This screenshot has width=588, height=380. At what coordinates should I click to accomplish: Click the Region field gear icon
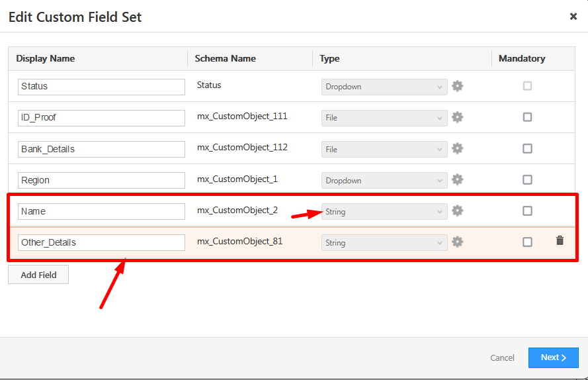(x=457, y=179)
